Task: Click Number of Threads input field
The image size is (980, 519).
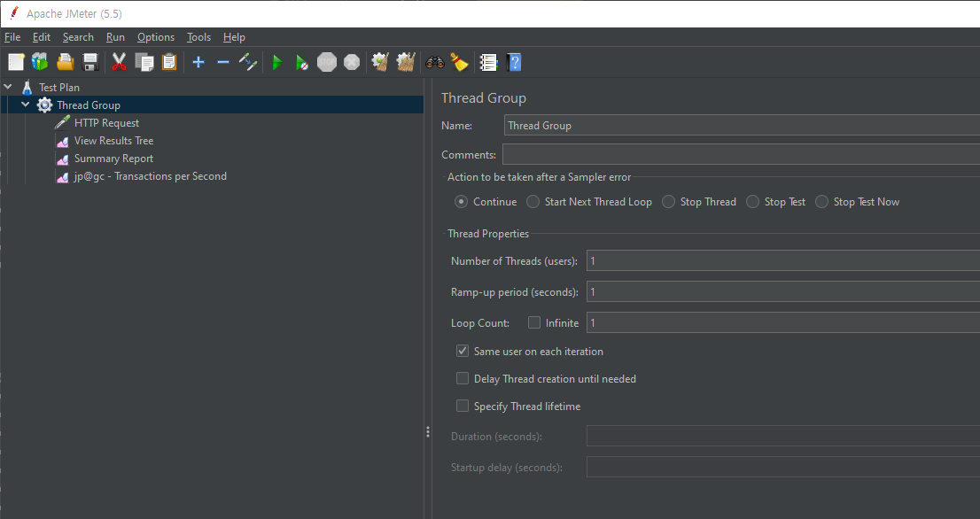Action: point(783,260)
